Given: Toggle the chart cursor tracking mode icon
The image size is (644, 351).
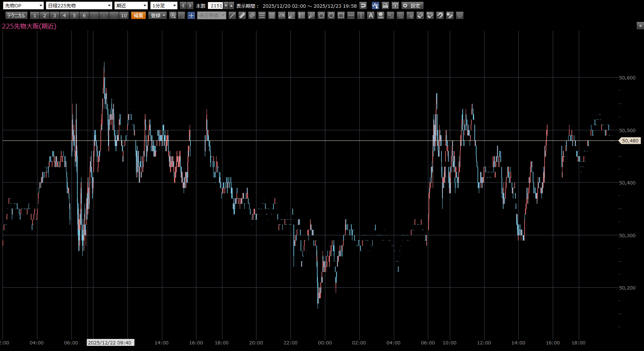Looking at the screenshot, I should 375,5.
